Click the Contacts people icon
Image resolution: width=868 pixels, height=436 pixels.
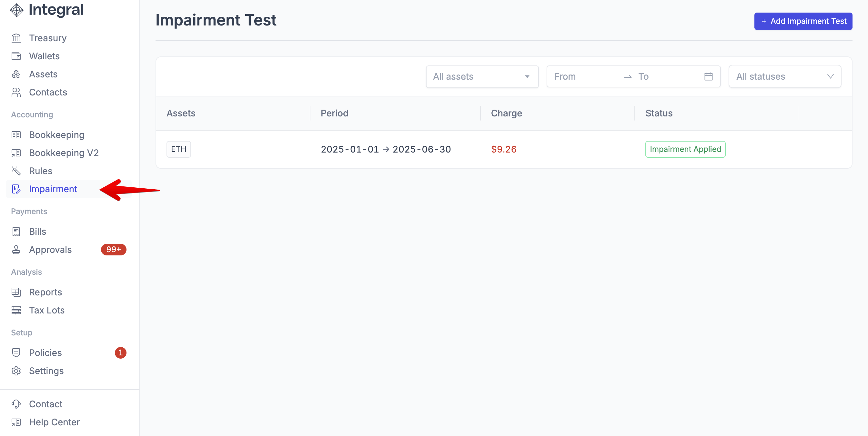coord(16,92)
